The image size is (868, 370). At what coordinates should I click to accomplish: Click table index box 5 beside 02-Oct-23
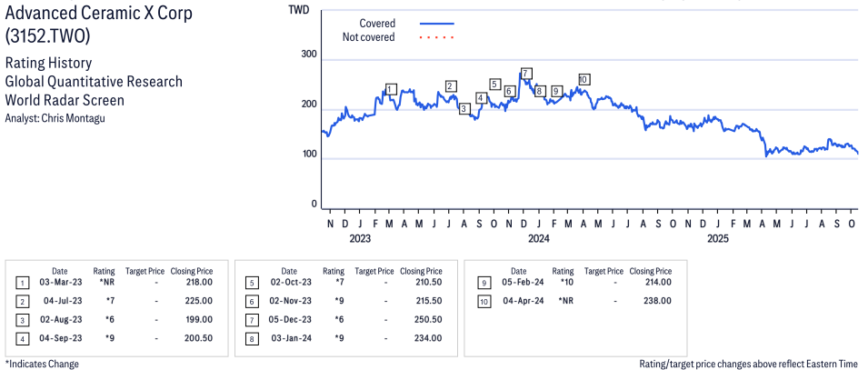251,283
